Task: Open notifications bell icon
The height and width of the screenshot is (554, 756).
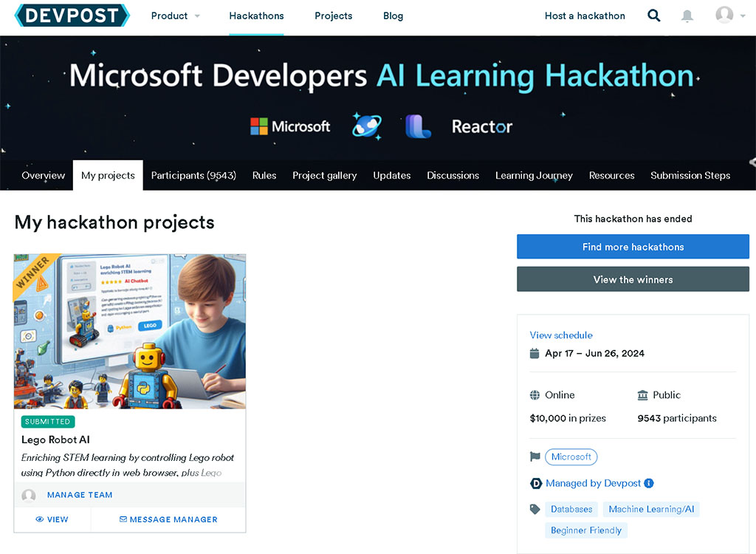Action: tap(687, 16)
